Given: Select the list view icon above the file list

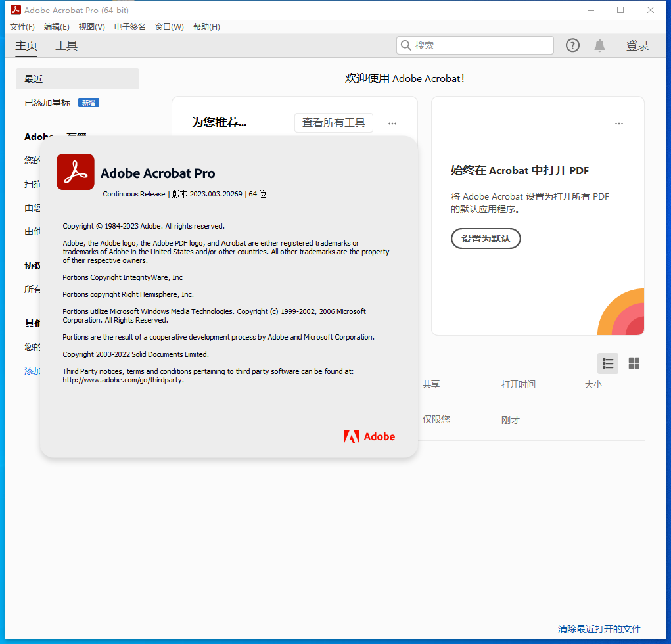Looking at the screenshot, I should (607, 363).
